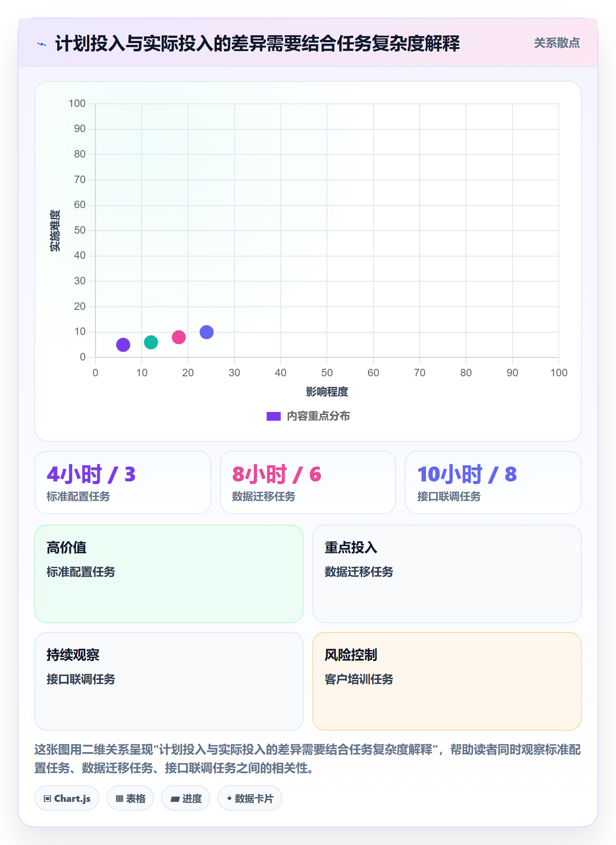Viewport: 616px width, 845px height.
Task: Click the purple scatter point on the chart
Action: 123,345
